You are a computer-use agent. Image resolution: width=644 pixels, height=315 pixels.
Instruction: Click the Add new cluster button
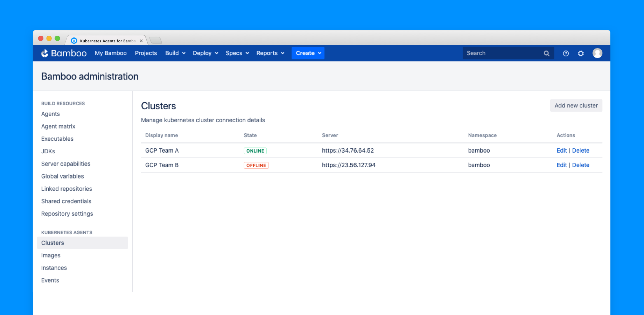click(x=576, y=105)
